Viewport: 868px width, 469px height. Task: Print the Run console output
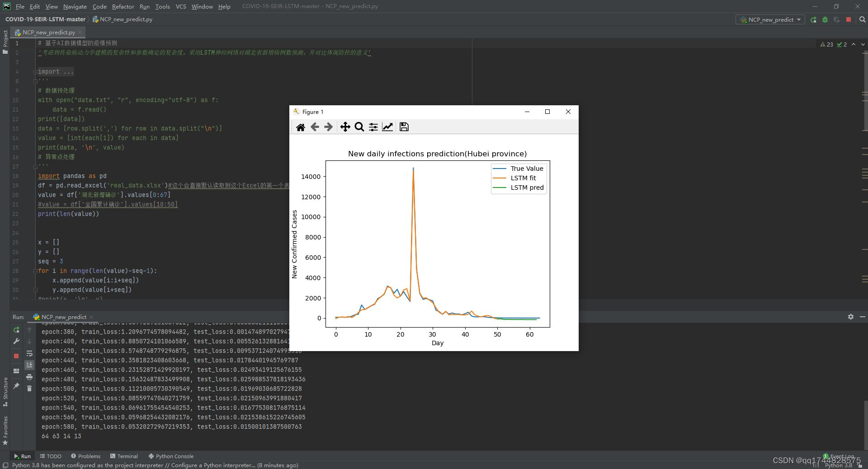(29, 377)
